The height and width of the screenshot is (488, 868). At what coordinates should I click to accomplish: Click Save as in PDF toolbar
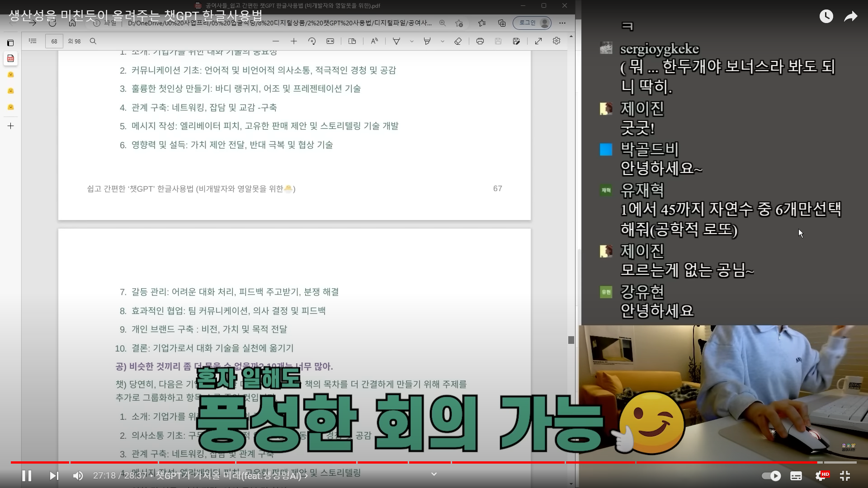click(516, 41)
